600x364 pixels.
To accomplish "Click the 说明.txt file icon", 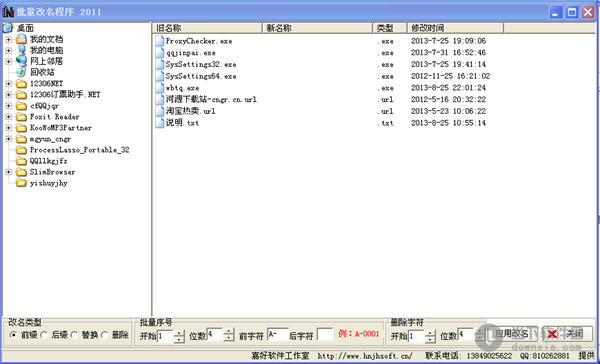I will 160,123.
